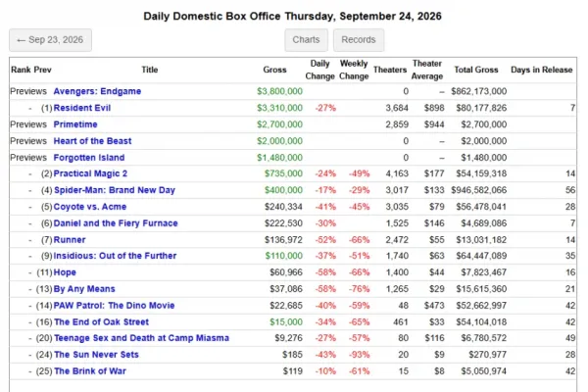Go to previous day Sep 23, 2026
This screenshot has width=588, height=392.
click(50, 40)
